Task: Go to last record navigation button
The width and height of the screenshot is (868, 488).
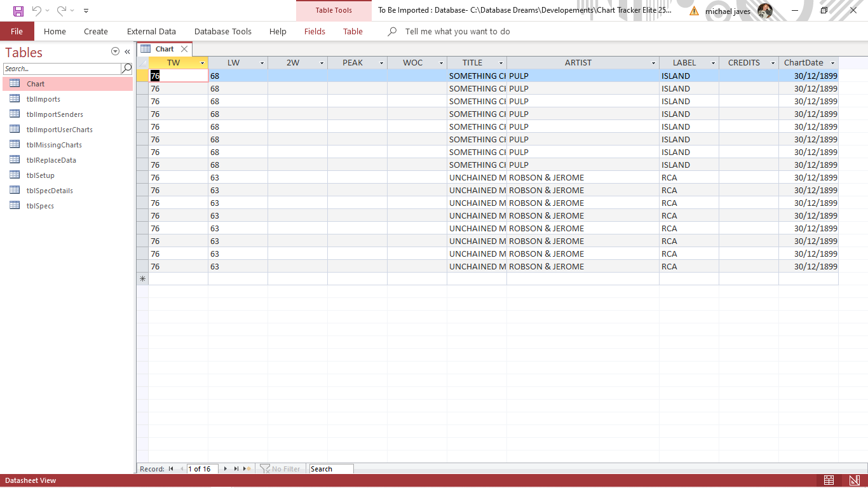Action: pyautogui.click(x=236, y=469)
